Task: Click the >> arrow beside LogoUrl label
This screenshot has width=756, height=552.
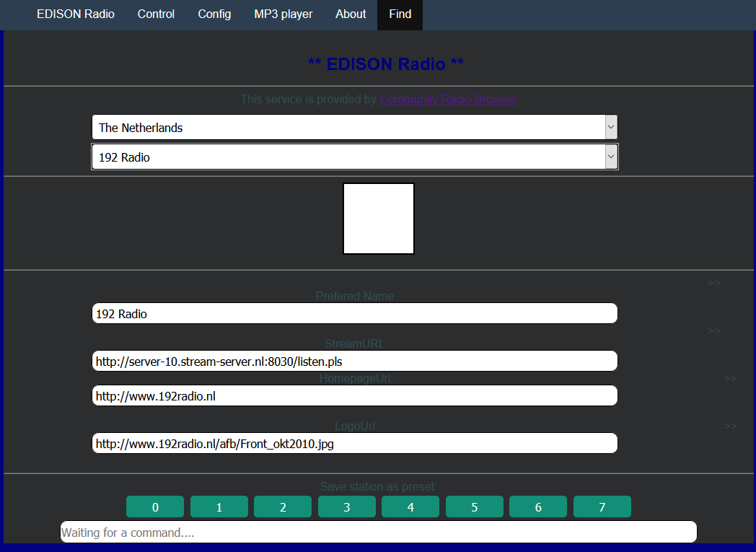Action: pyautogui.click(x=731, y=426)
